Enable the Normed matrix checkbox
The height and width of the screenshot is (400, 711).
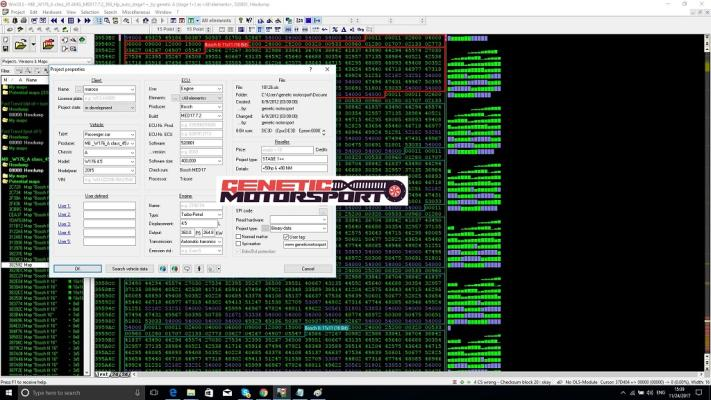237,236
